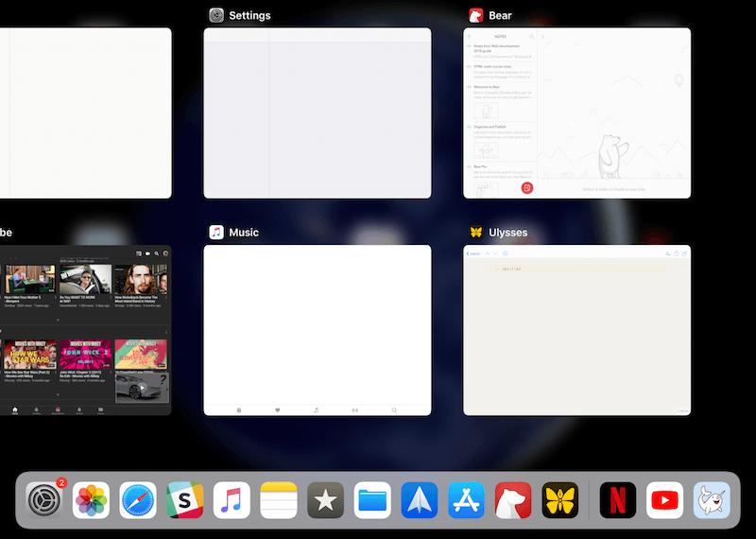The width and height of the screenshot is (756, 539).
Task: Tap Bear icon above the Bear card
Action: (476, 15)
